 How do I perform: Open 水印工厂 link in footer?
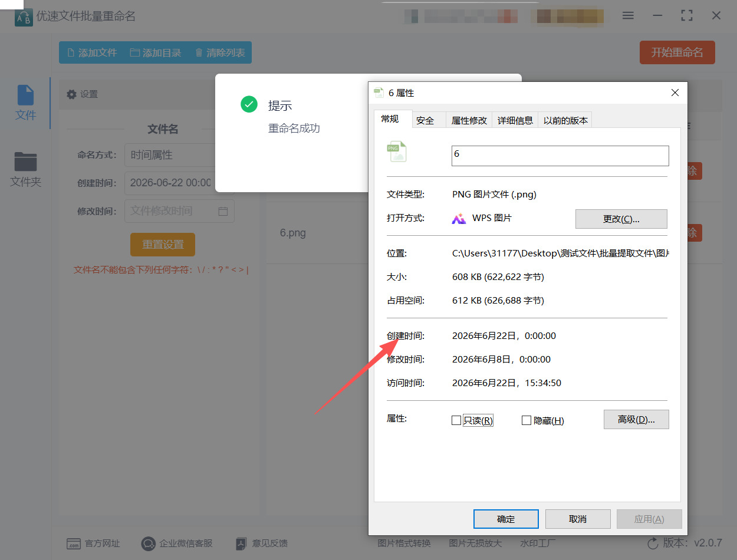tap(538, 543)
